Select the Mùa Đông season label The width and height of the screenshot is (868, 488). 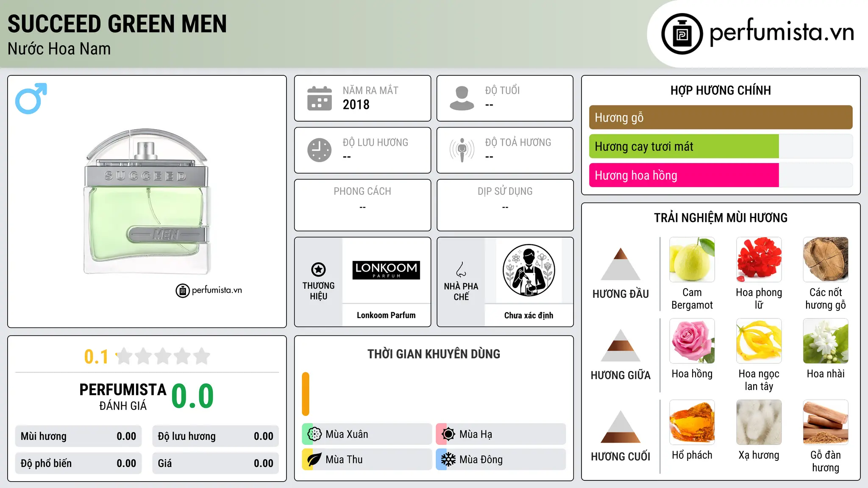pos(481,460)
